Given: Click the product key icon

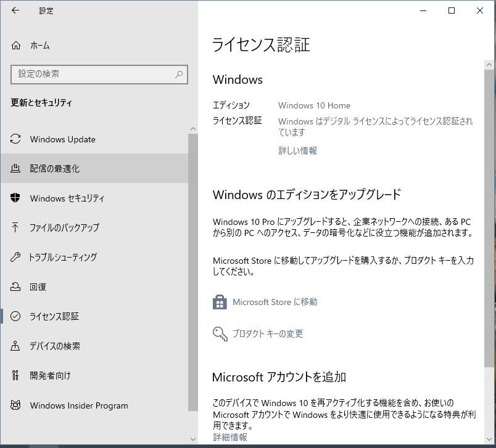Looking at the screenshot, I should point(220,334).
